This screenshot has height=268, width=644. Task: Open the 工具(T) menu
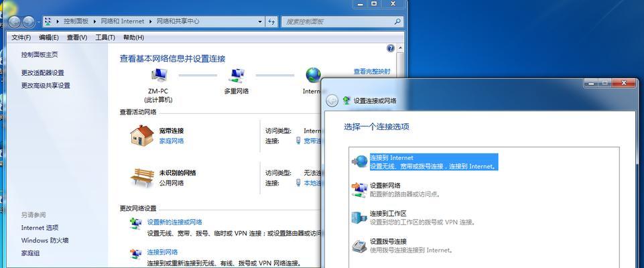[105, 38]
